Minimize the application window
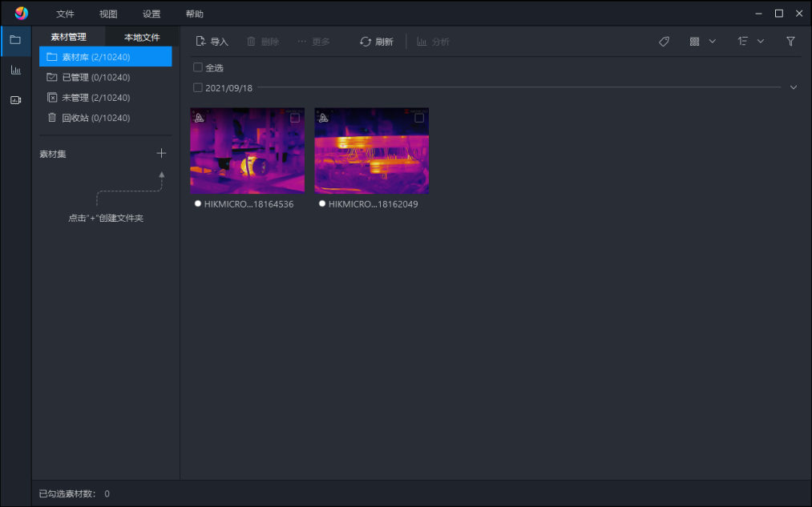This screenshot has width=812, height=507. pos(758,14)
